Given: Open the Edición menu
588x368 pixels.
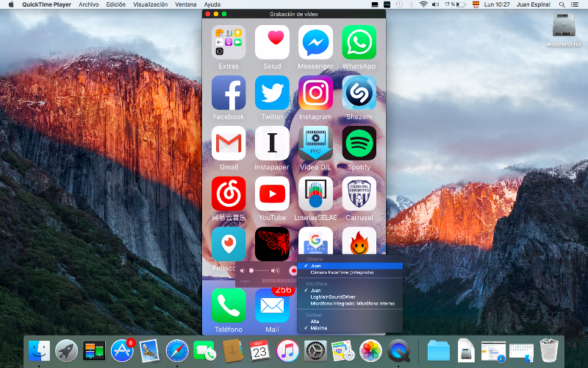Looking at the screenshot, I should point(116,4).
